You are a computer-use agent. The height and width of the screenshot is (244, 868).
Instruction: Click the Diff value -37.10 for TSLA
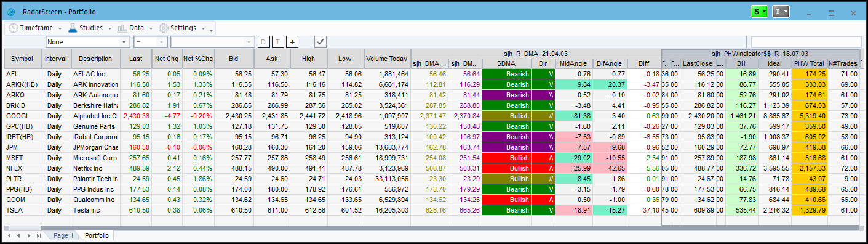click(644, 210)
